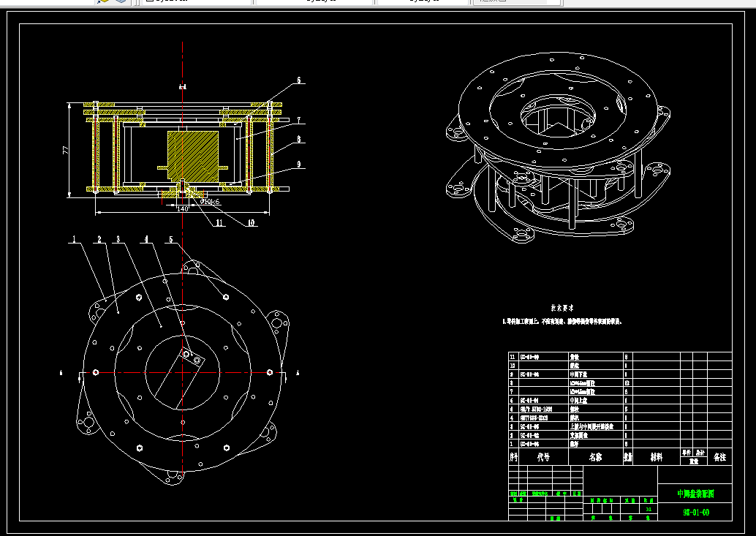This screenshot has width=756, height=536.
Task: Click the 材料 column header in parts list
Action: (656, 457)
